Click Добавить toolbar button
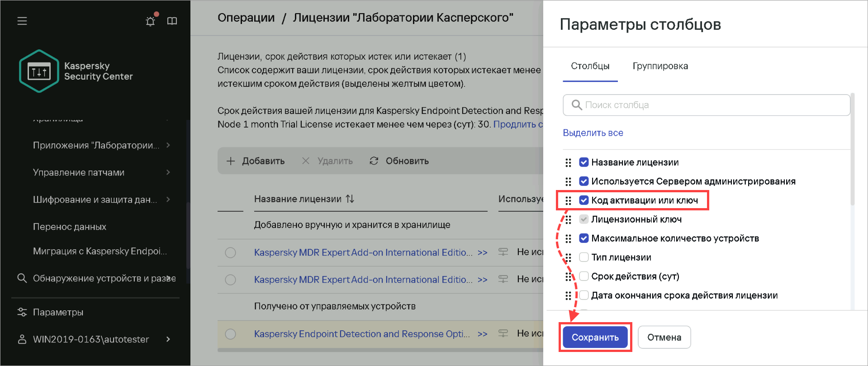The image size is (868, 366). [x=256, y=161]
